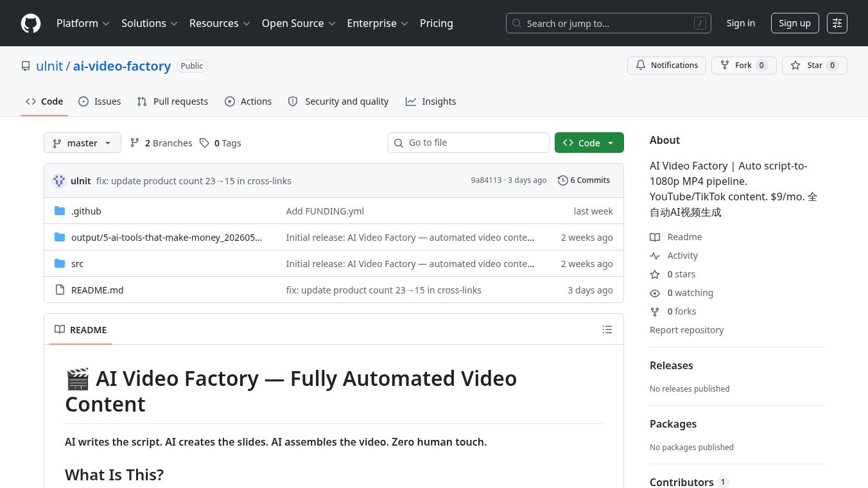
Task: Switch to the Code tab
Action: [44, 101]
